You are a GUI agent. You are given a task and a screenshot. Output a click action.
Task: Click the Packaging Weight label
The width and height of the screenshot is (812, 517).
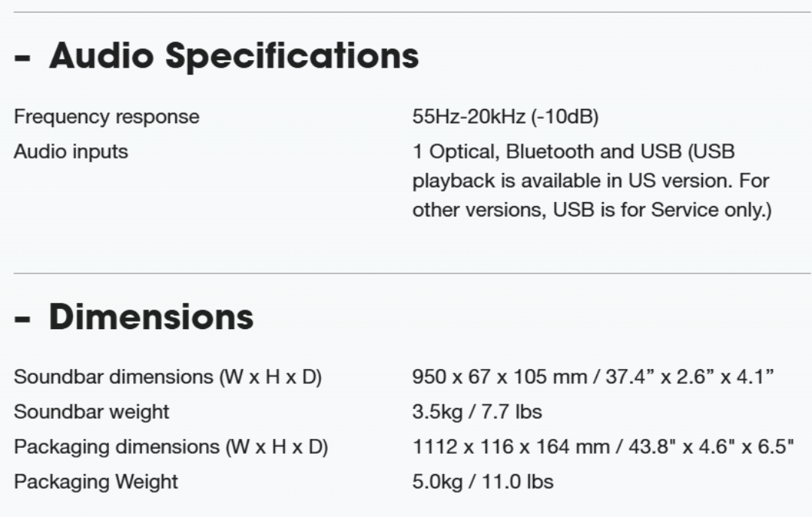tap(95, 482)
